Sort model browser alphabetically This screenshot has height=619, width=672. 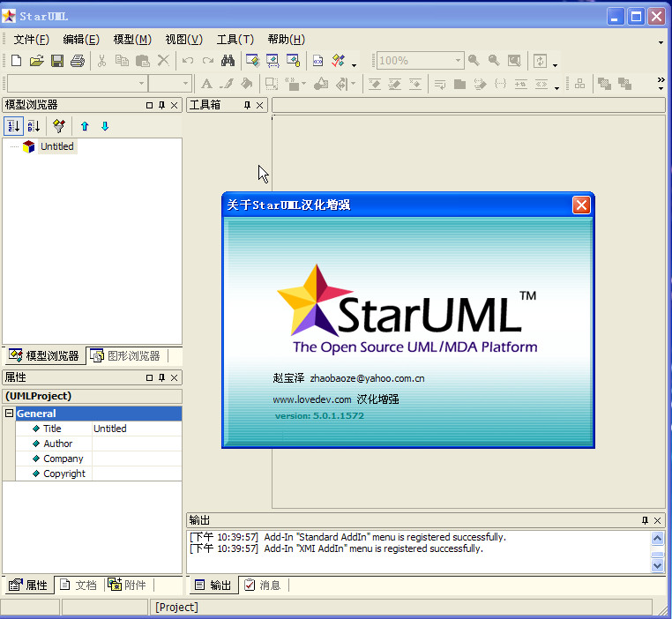pyautogui.click(x=34, y=126)
